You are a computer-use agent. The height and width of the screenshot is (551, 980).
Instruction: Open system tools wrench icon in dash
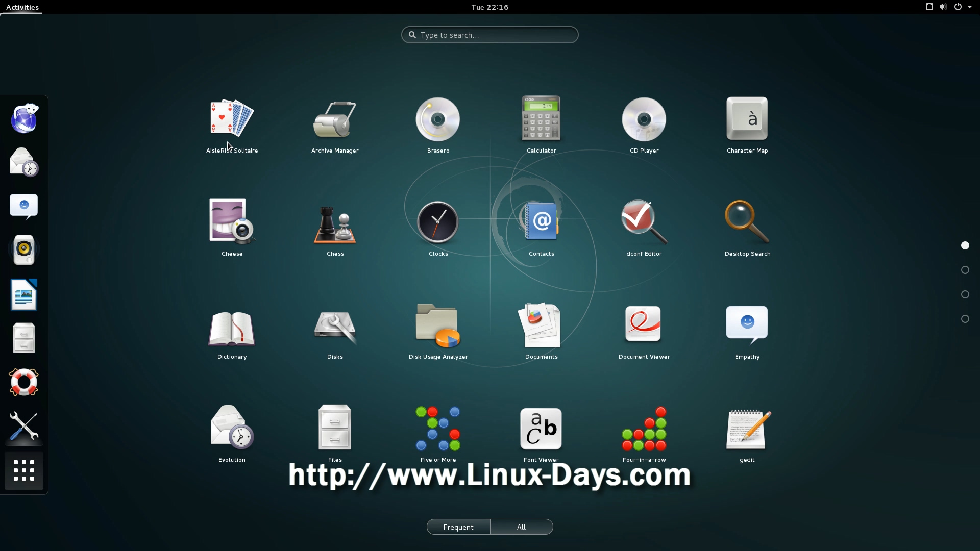coord(24,426)
